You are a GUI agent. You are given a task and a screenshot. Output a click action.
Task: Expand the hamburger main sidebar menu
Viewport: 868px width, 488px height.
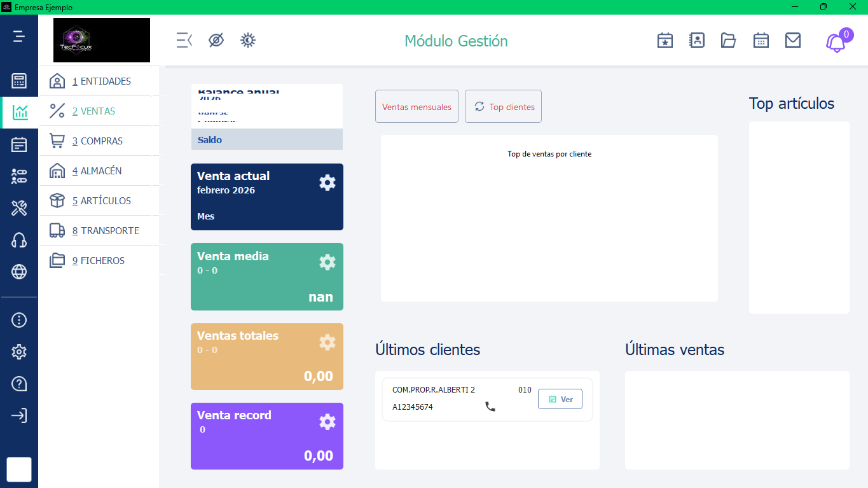pyautogui.click(x=19, y=36)
